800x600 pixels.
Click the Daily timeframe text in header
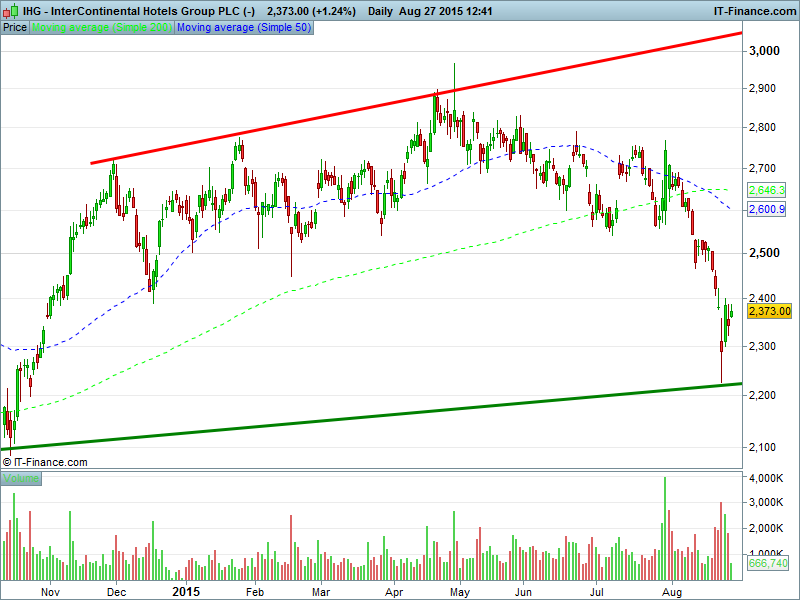[380, 11]
